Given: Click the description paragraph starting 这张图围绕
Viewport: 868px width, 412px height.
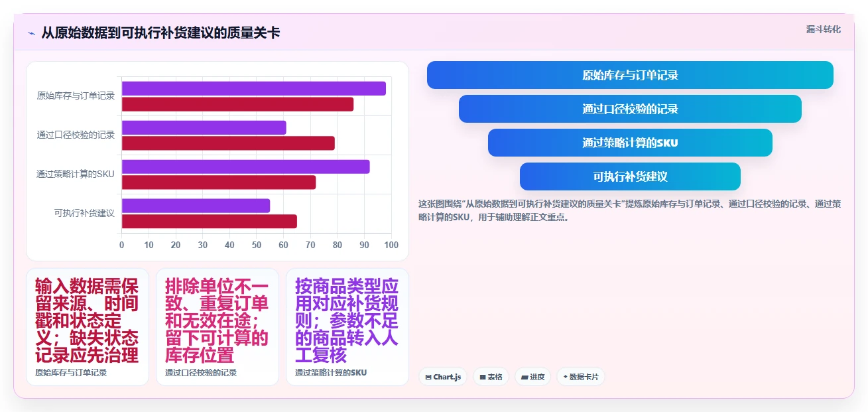Looking at the screenshot, I should click(629, 210).
